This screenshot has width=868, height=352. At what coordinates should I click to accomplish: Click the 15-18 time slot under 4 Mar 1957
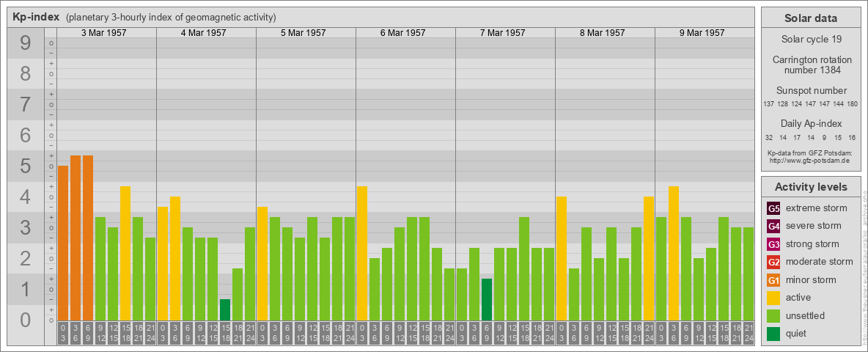225,334
